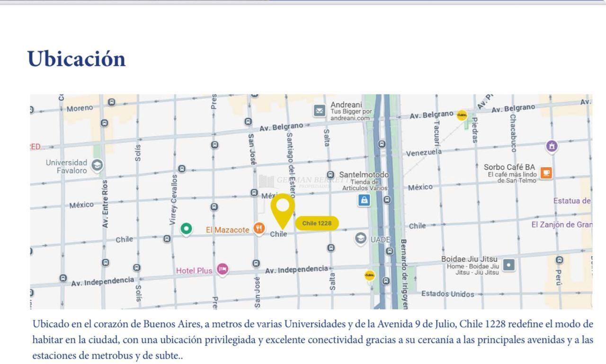
Task: Click the green circular marker on Chile street
Action: [187, 229]
